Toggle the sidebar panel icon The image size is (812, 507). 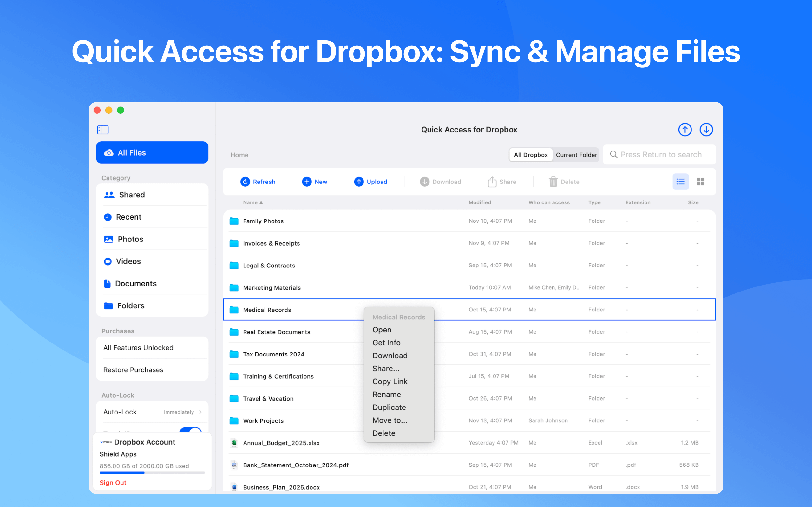pyautogui.click(x=103, y=130)
